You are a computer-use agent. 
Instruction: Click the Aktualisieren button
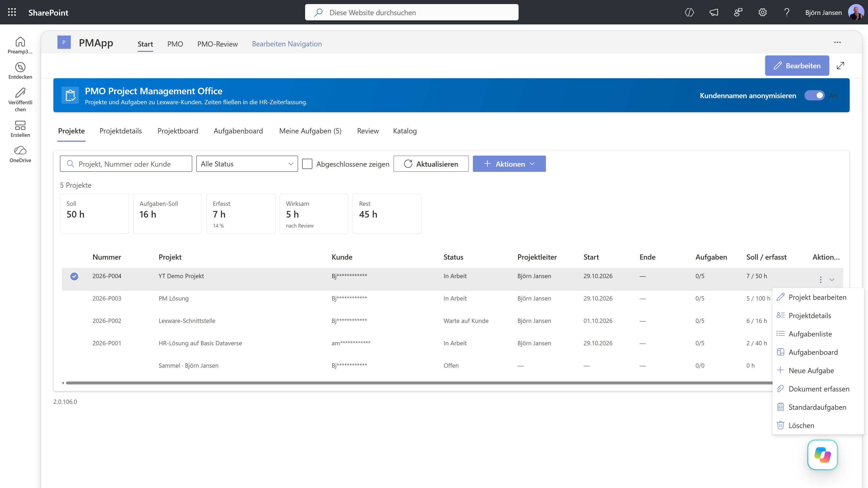431,164
